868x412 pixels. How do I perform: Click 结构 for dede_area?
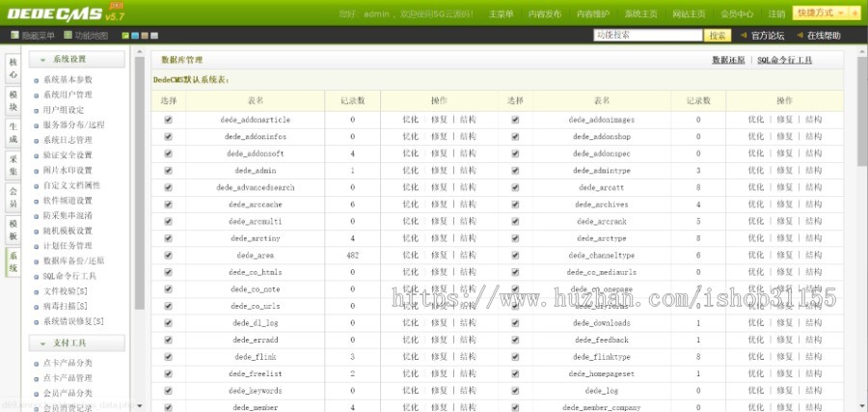click(x=468, y=256)
